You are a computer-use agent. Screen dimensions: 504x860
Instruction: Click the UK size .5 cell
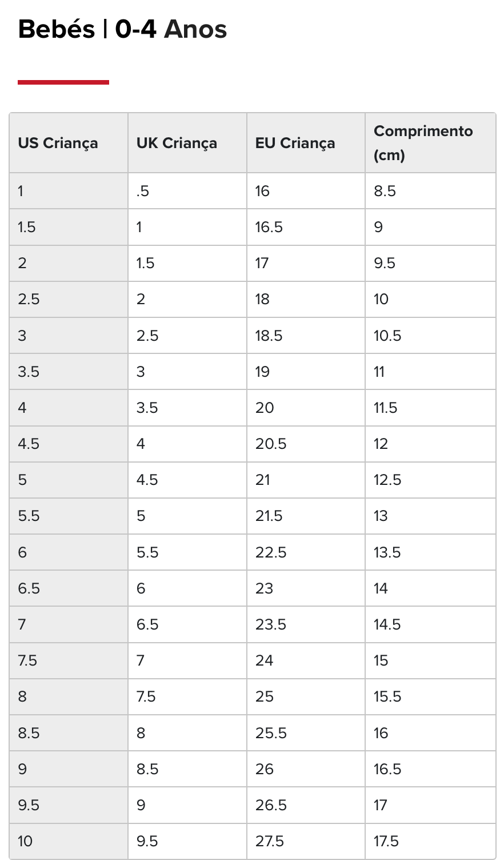[x=143, y=191]
